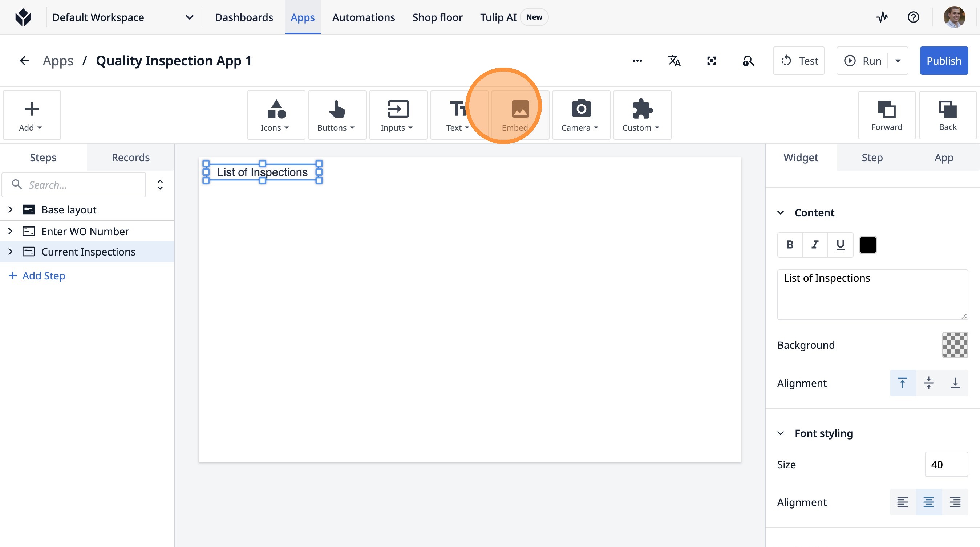Viewport: 980px width, 547px height.
Task: Open the Step properties tab
Action: tap(872, 158)
